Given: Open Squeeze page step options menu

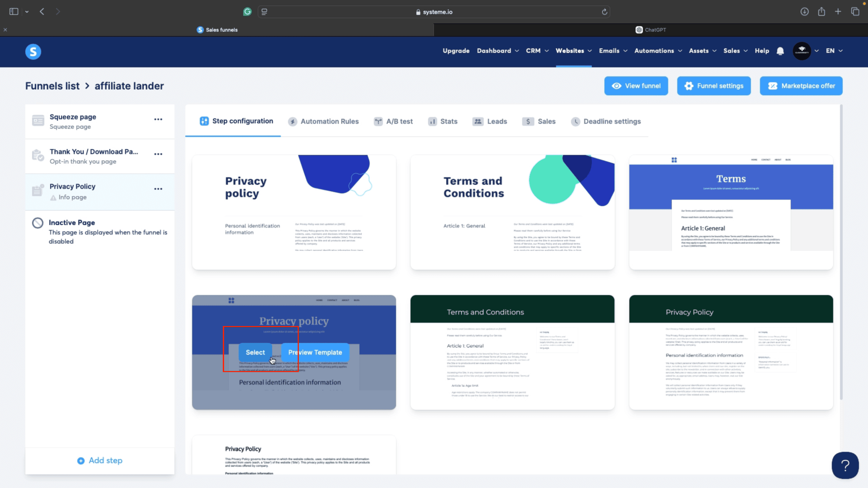Looking at the screenshot, I should 158,119.
